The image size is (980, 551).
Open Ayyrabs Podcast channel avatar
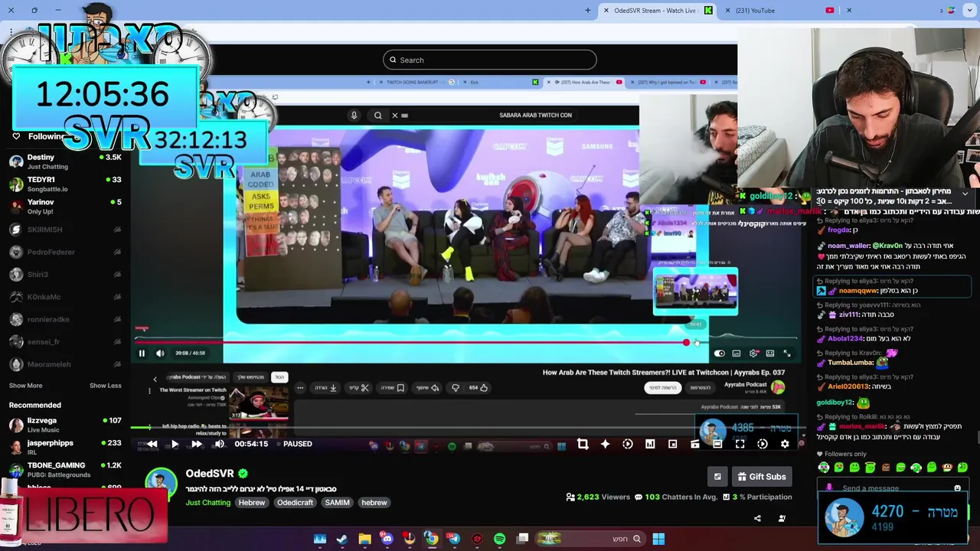coord(778,387)
